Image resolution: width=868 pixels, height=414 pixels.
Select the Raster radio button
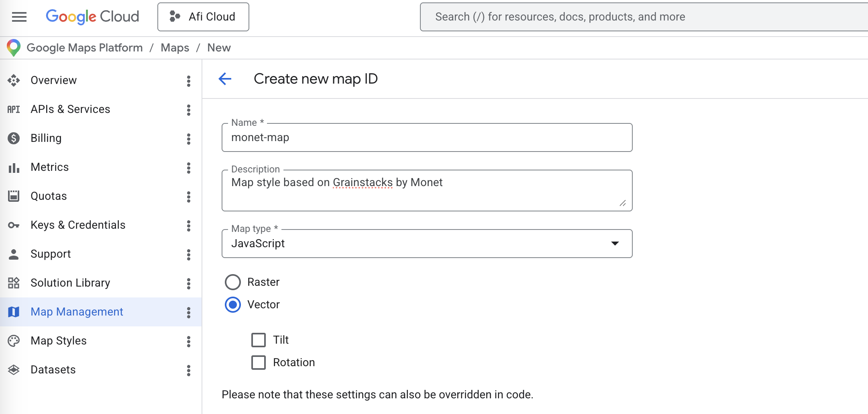[x=233, y=282]
